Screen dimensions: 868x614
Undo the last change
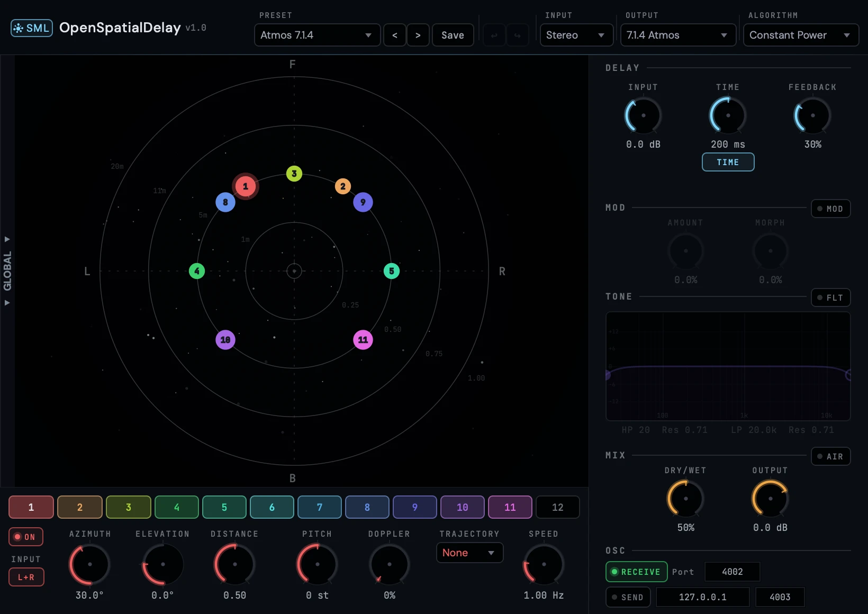click(494, 35)
